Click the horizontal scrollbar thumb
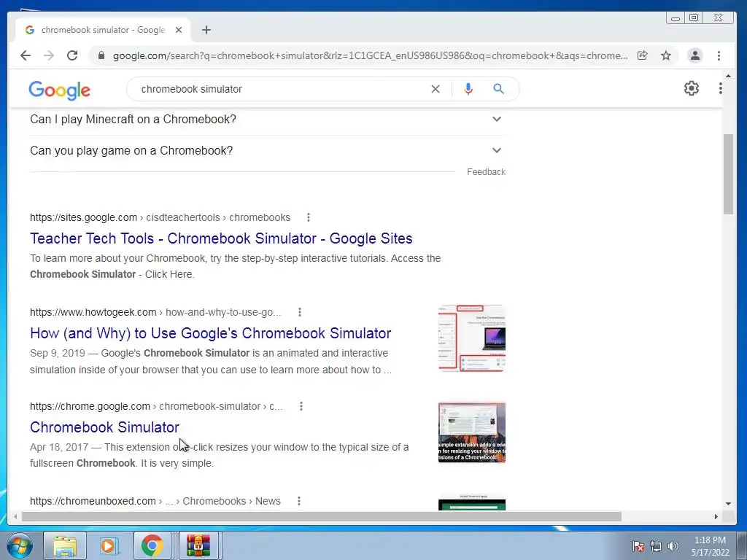Screen dimensions: 747x560 tap(322, 517)
